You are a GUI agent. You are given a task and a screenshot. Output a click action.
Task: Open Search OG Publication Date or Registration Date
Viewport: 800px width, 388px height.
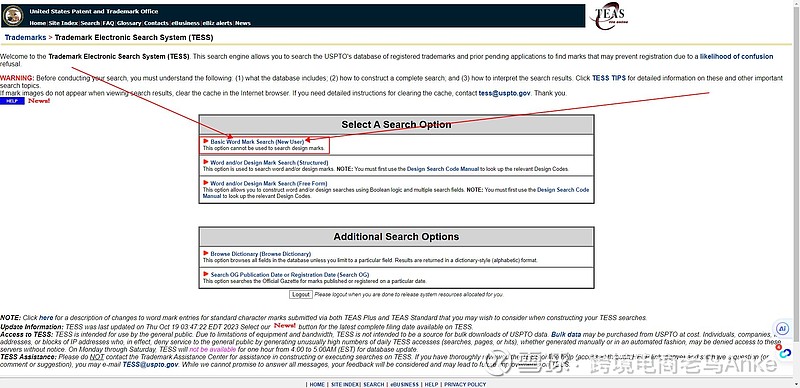tap(289, 274)
